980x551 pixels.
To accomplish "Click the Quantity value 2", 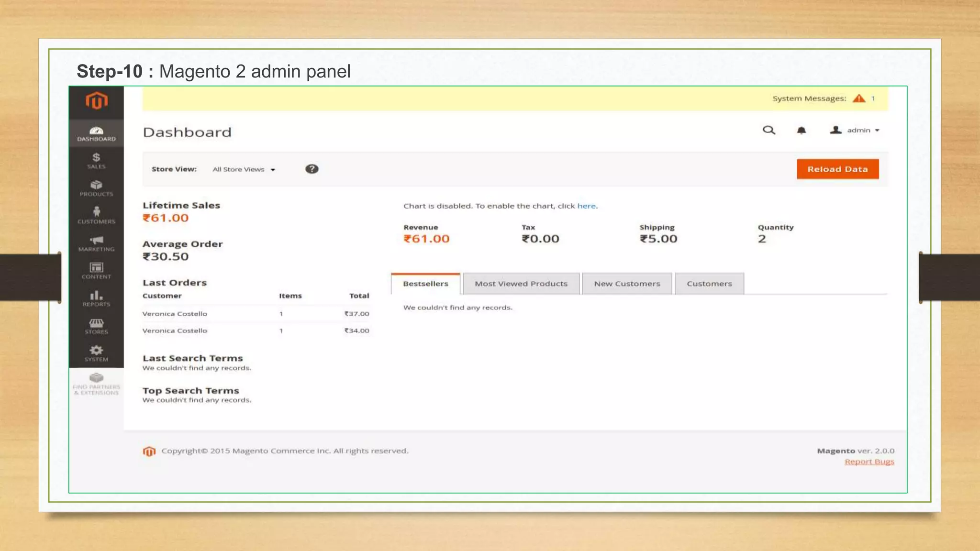I will [762, 239].
